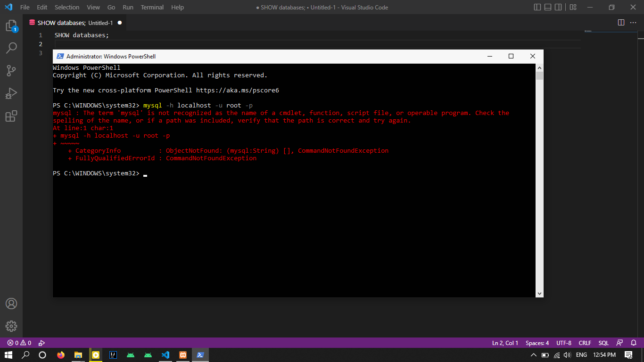
Task: Open the View menu
Action: point(93,7)
